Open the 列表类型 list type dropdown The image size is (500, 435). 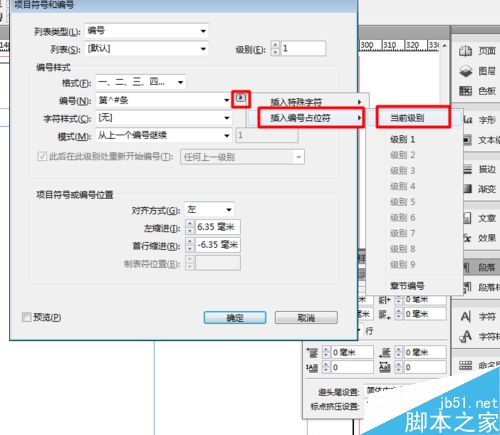coord(147,31)
